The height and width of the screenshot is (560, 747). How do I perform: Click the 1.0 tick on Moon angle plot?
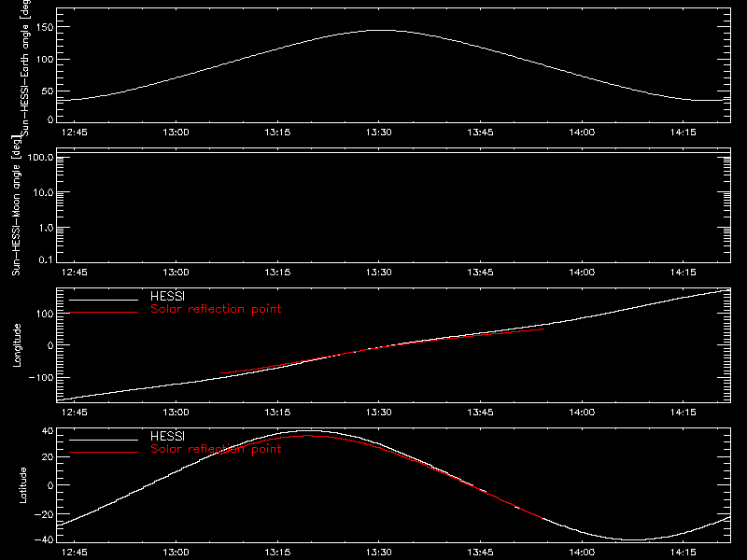point(46,228)
